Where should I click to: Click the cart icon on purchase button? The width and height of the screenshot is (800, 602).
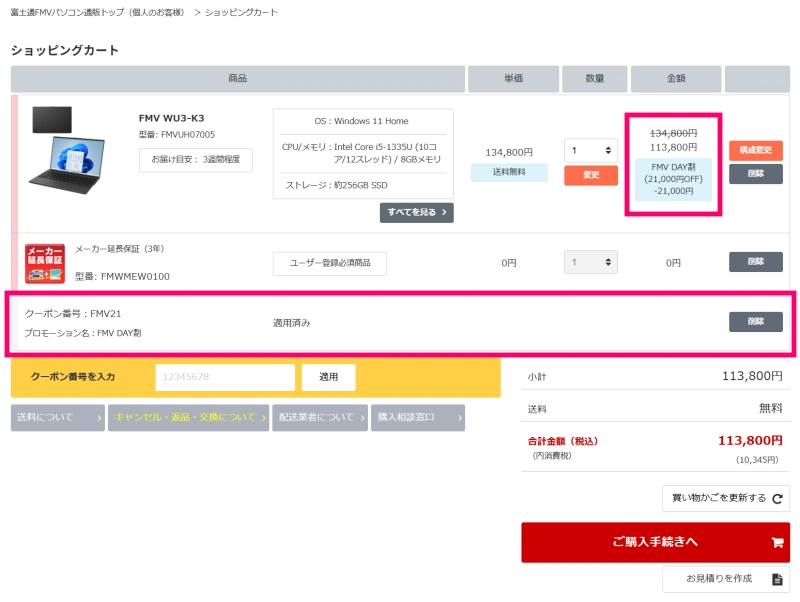pyautogui.click(x=776, y=543)
